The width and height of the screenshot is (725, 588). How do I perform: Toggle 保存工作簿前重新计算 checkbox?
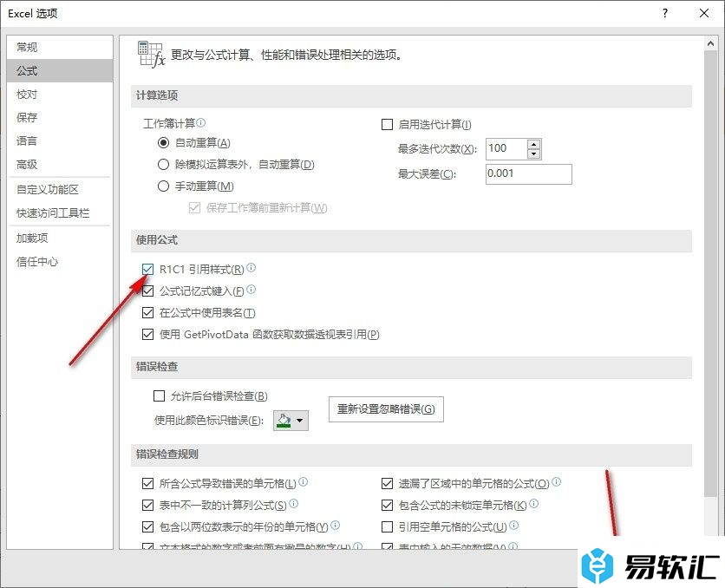pyautogui.click(x=194, y=208)
